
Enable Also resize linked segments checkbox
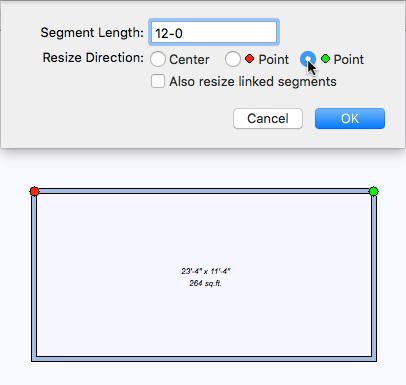click(x=158, y=81)
